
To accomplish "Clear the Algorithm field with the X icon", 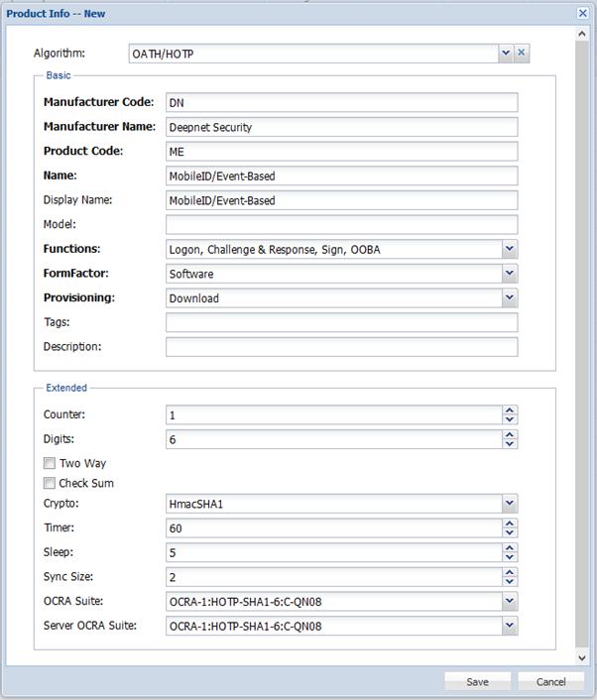I will 522,54.
